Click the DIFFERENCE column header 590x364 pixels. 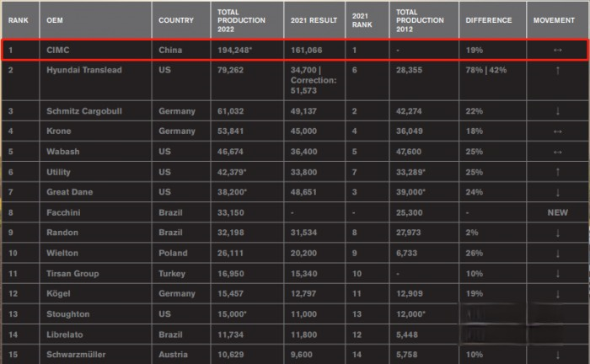click(490, 19)
